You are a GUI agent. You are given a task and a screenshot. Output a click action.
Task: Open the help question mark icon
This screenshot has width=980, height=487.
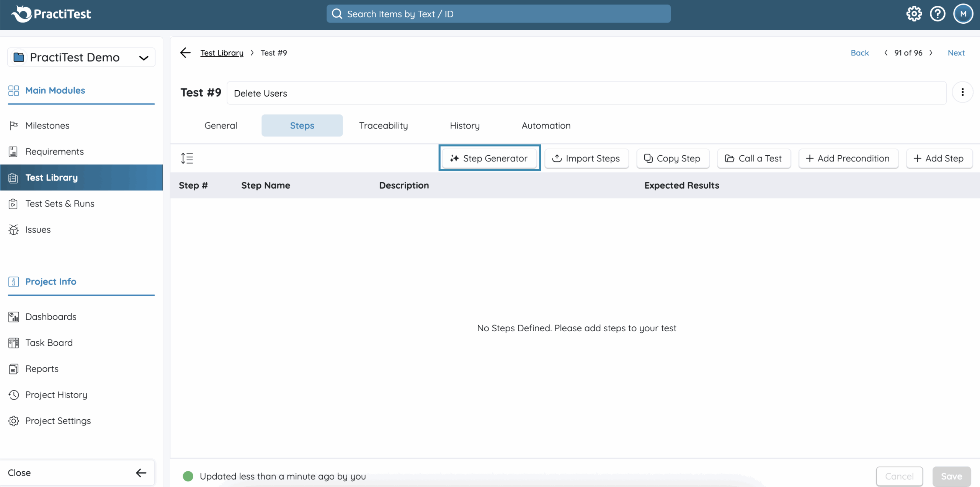click(x=938, y=13)
